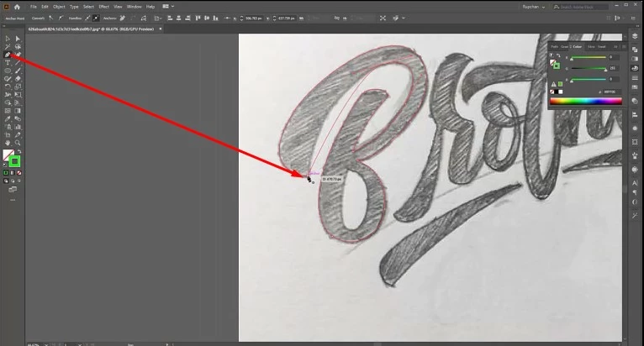Select the Magic Wand tool in toolbox

tap(8, 47)
